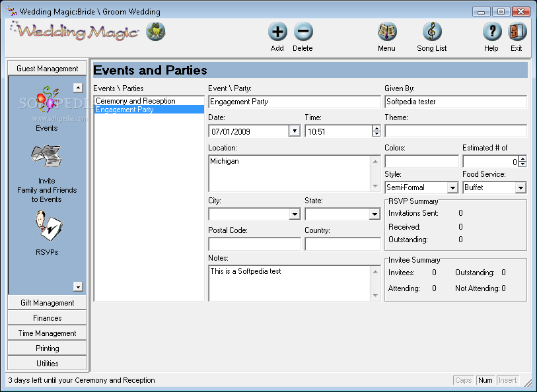Select Ceremony and Reception in events list
Image resolution: width=537 pixels, height=392 pixels.
coord(149,101)
